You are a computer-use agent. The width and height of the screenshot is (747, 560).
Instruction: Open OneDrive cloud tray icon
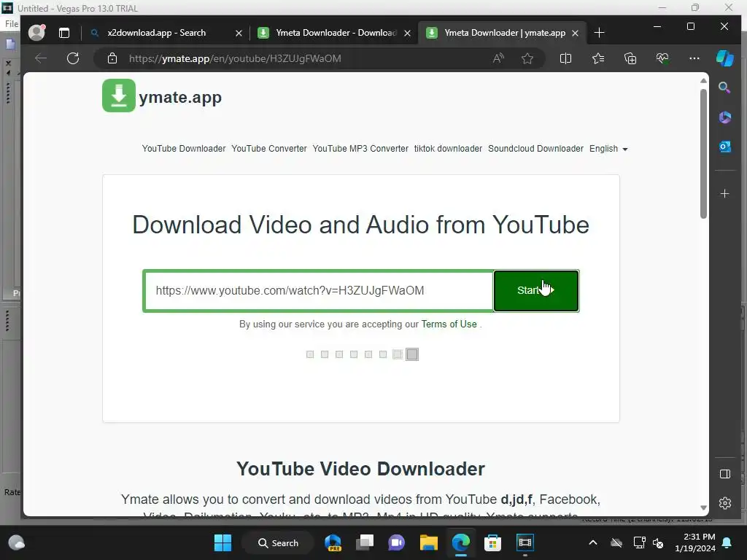(x=616, y=542)
